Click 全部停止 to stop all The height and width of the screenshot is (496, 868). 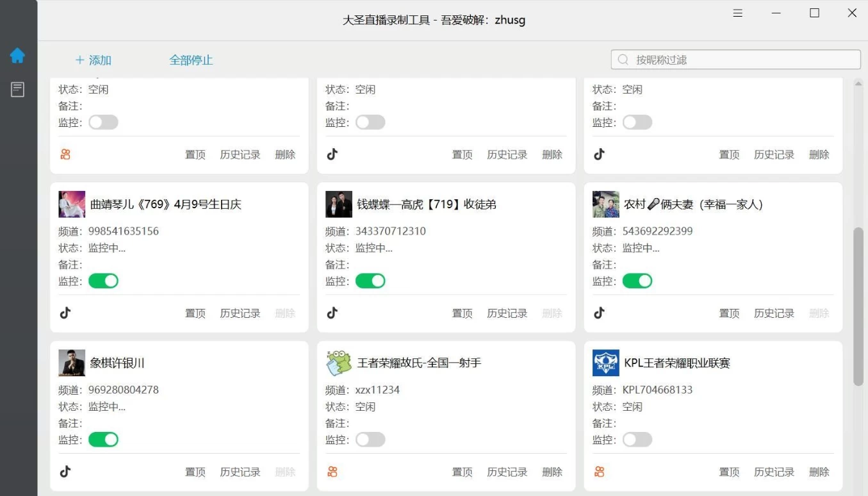point(191,60)
